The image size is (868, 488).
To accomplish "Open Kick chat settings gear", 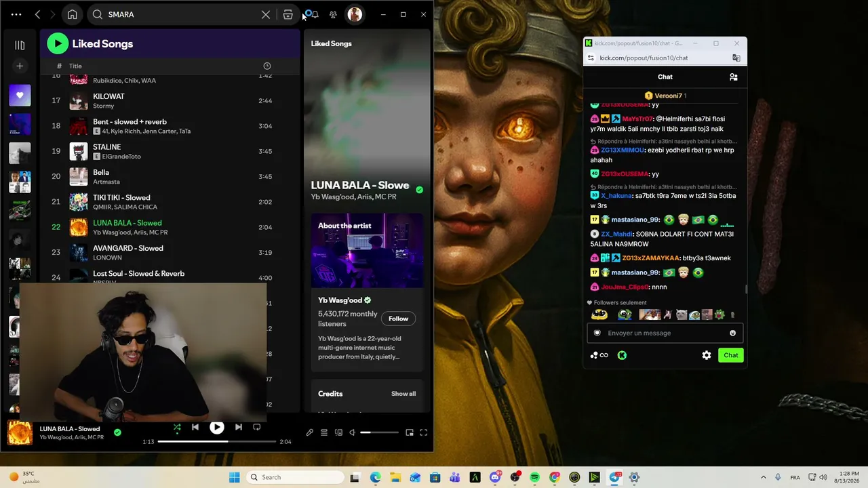I will click(x=707, y=355).
